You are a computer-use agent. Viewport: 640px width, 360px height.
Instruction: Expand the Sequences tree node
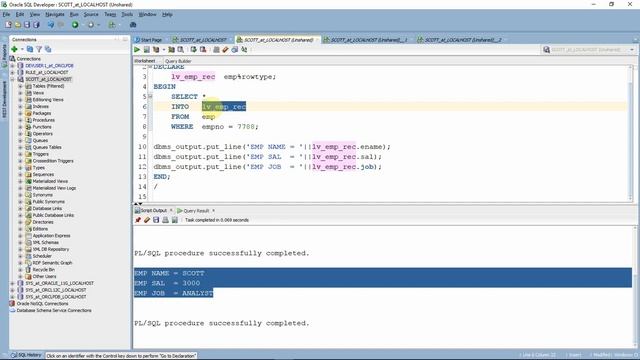(x=20, y=174)
